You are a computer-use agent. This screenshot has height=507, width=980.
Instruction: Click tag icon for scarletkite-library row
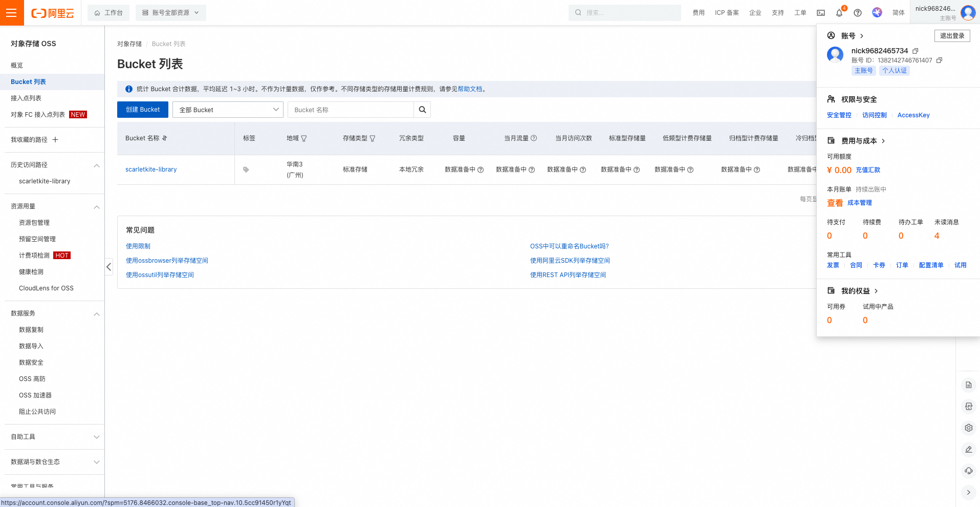pos(246,170)
